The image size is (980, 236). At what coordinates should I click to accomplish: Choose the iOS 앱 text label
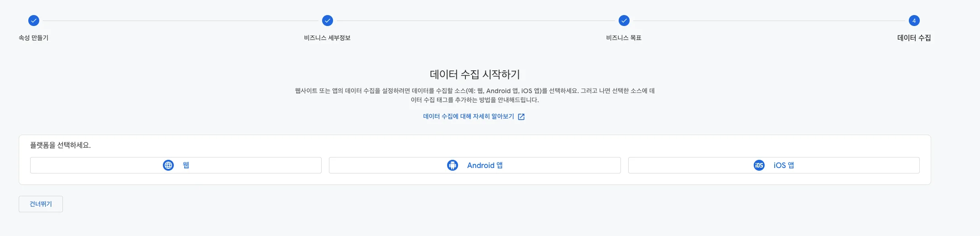click(x=783, y=165)
